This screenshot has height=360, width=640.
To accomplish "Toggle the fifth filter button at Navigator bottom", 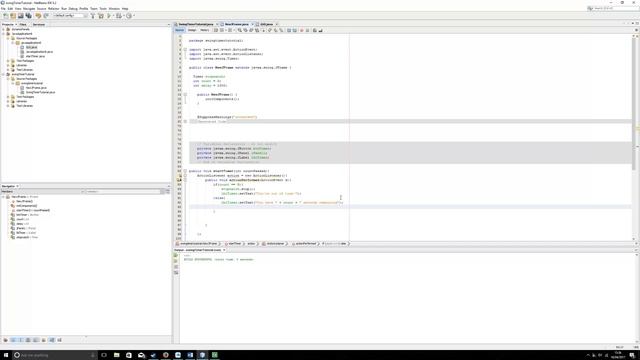I will click(x=36, y=340).
